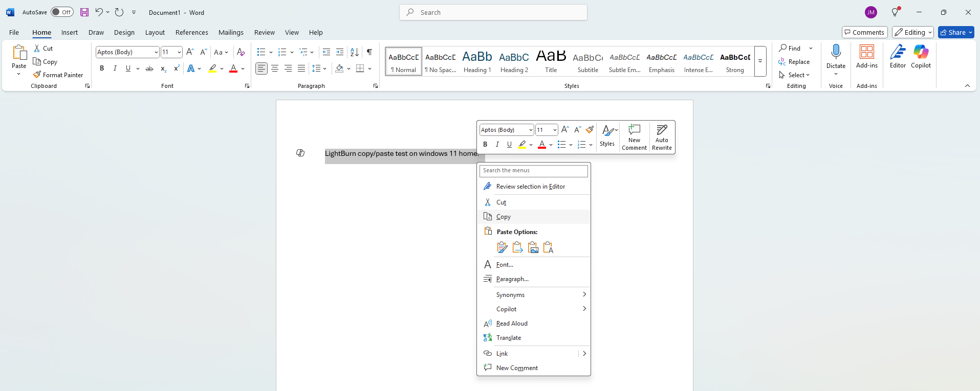Open the user account avatar JM

(870, 12)
